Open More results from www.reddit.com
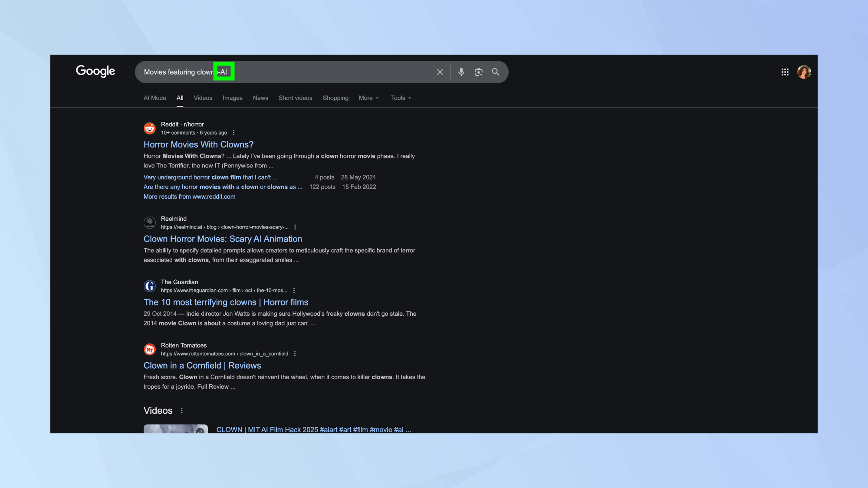The height and width of the screenshot is (488, 868). [x=189, y=197]
